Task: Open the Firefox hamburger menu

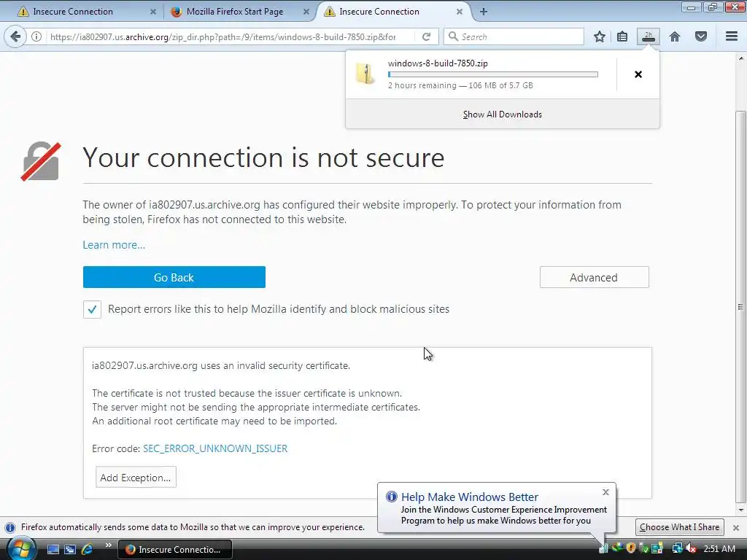Action: 732,36
